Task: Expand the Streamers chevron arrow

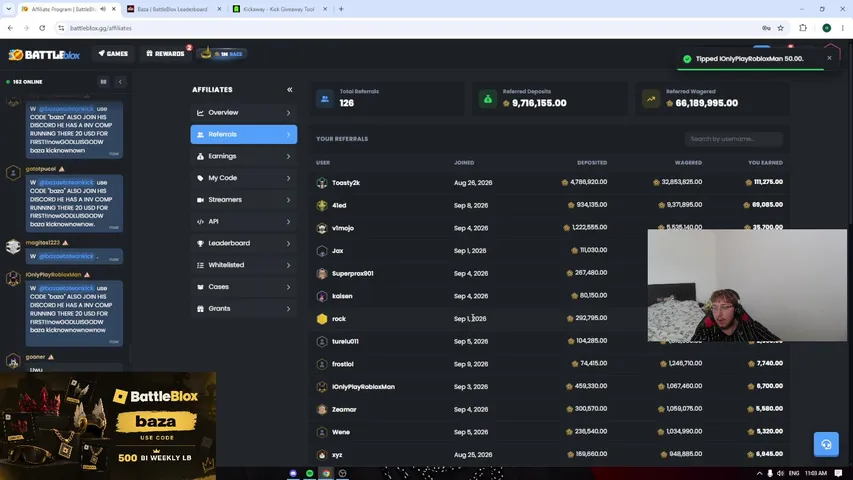Action: (x=288, y=200)
